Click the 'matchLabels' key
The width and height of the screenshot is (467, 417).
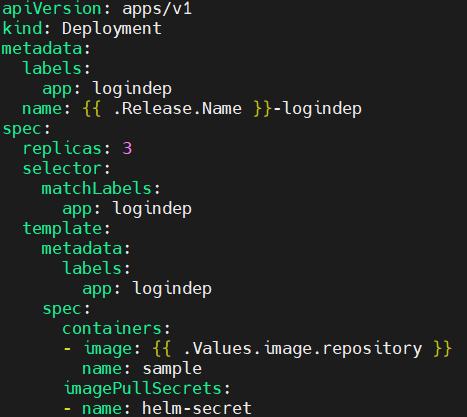pyautogui.click(x=97, y=189)
